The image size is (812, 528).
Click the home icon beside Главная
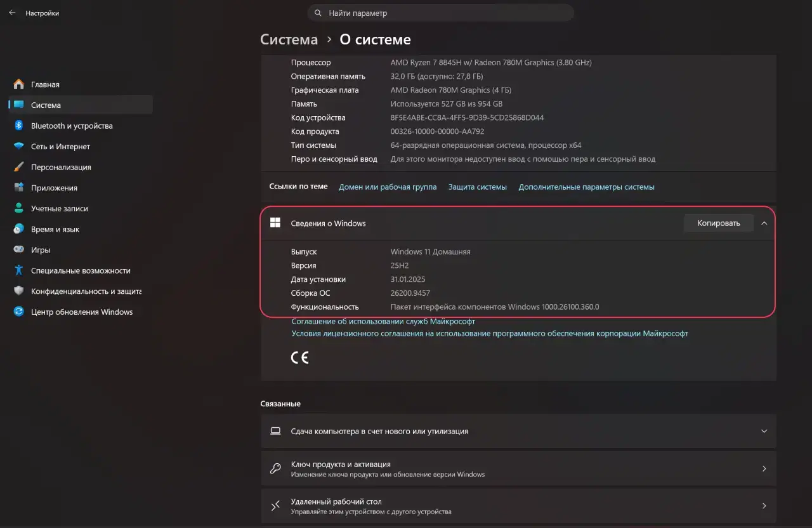(x=19, y=84)
